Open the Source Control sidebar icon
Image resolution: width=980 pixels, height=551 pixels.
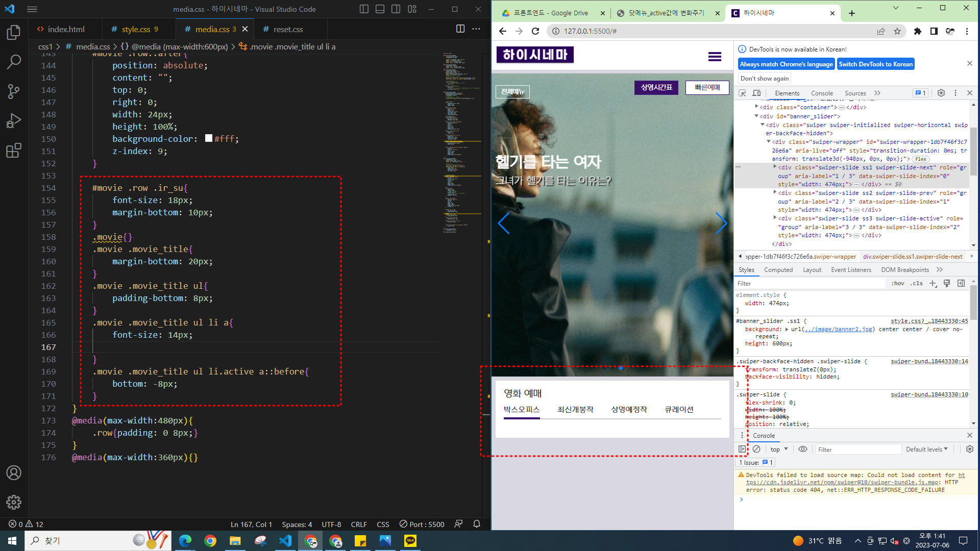14,91
